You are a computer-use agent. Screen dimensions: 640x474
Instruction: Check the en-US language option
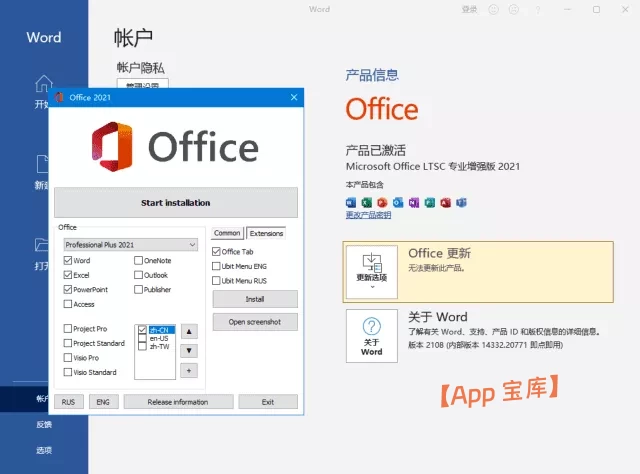[x=143, y=339]
